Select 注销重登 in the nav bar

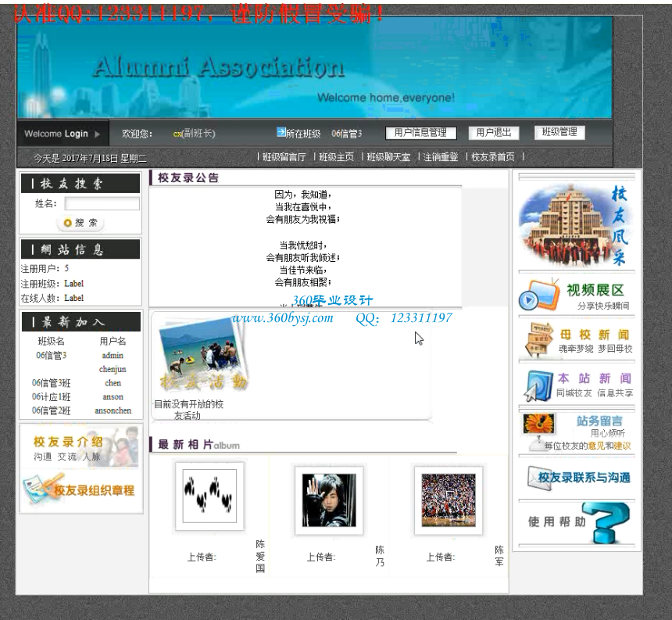point(441,157)
